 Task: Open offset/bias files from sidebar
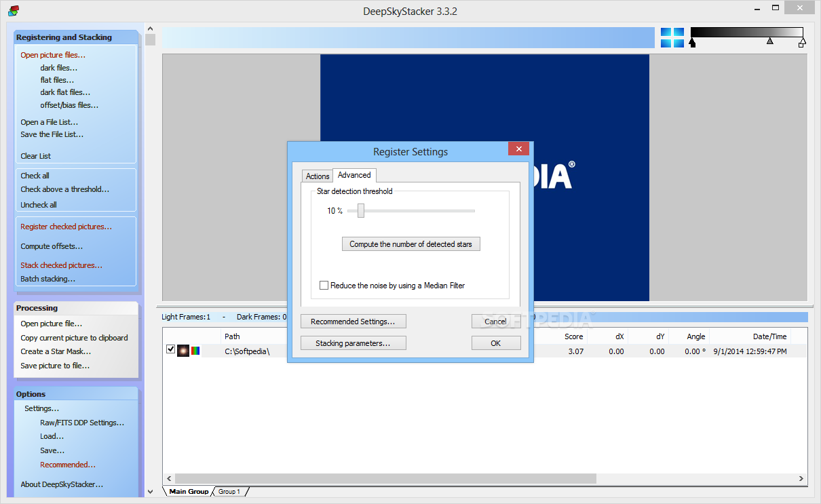69,105
